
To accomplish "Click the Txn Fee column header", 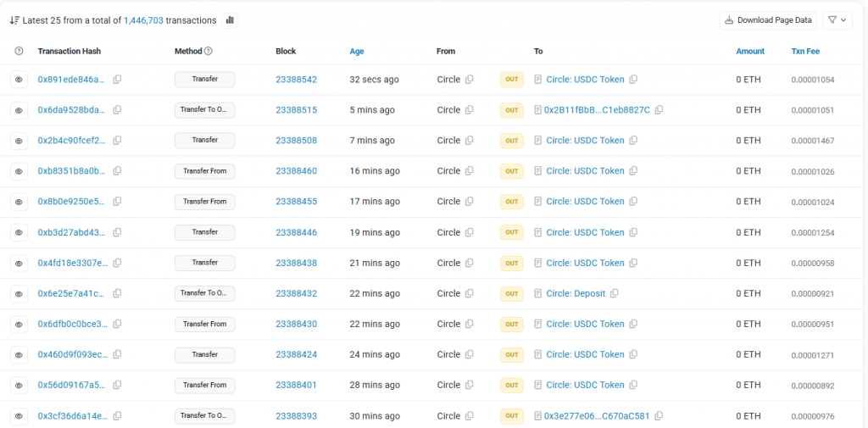I will tap(805, 51).
